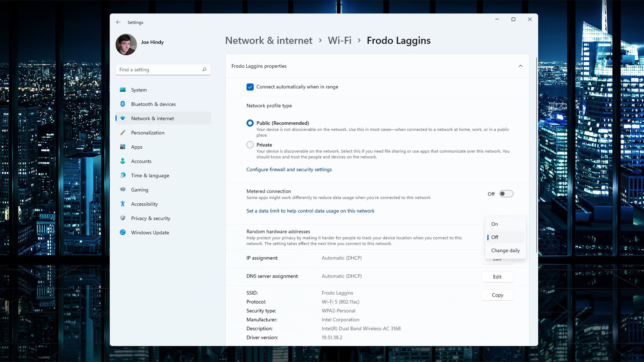Click Copy button for DNS server assignment
This screenshot has width=644, height=362.
[498, 295]
